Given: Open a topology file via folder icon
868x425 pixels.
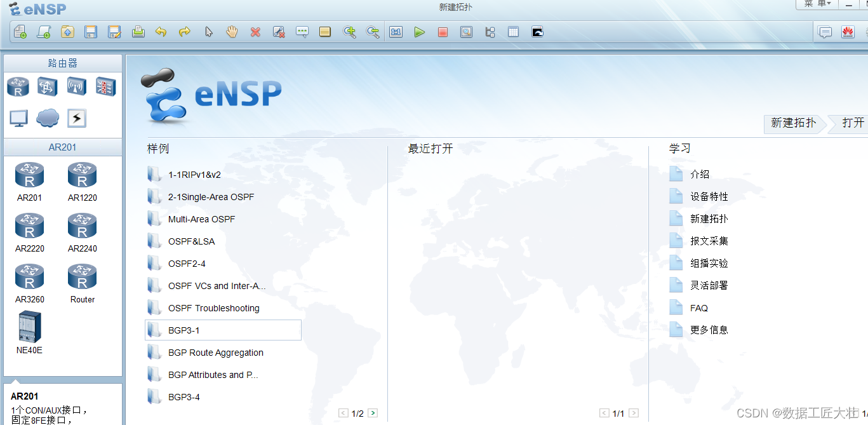Looking at the screenshot, I should click(67, 32).
